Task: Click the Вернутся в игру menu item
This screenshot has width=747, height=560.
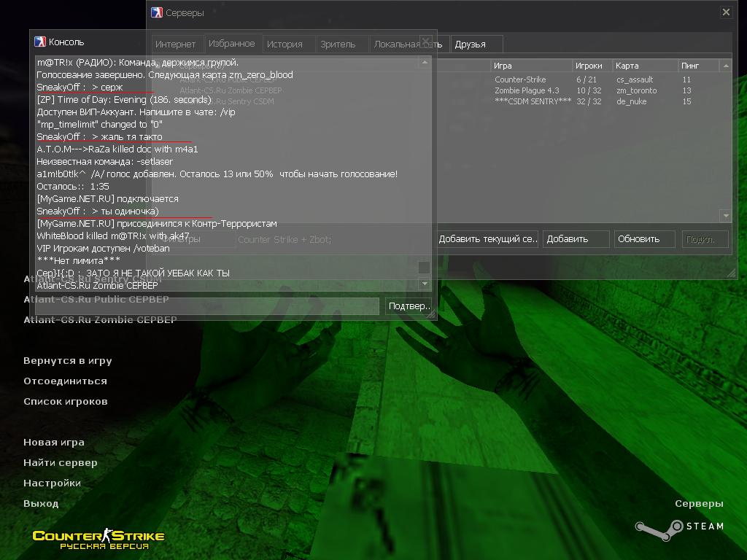Action: [x=68, y=361]
